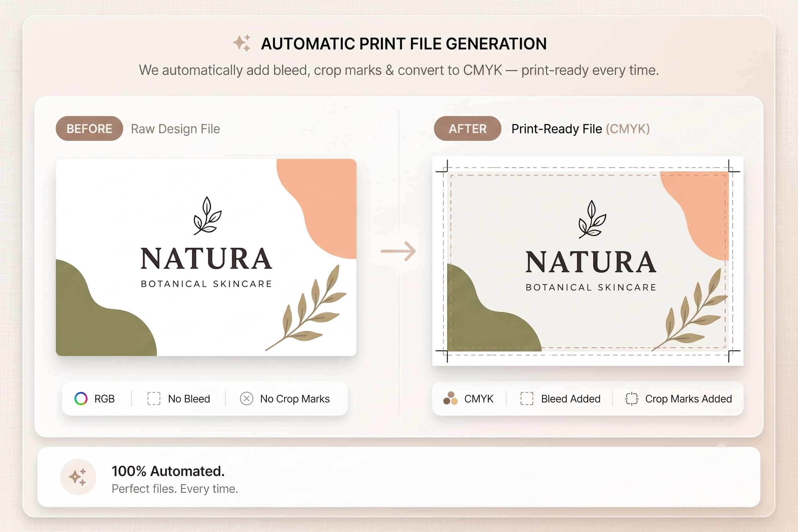Click the RGB label
The height and width of the screenshot is (532, 798).
point(104,399)
